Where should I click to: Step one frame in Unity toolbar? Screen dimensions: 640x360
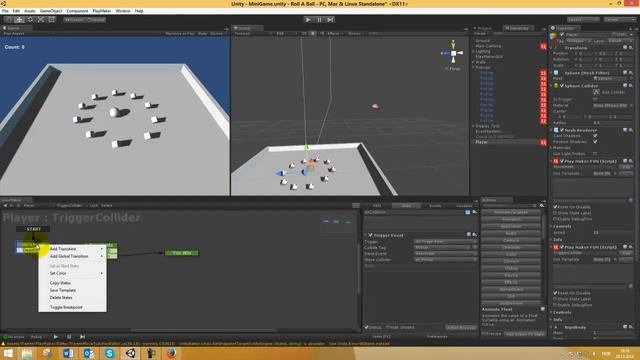tap(330, 20)
